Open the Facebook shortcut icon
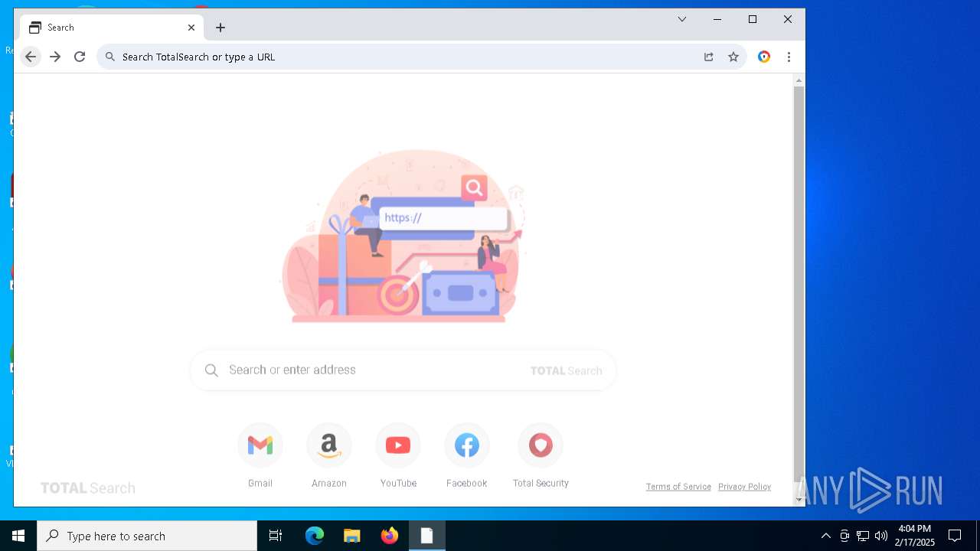This screenshot has width=980, height=551. click(467, 445)
